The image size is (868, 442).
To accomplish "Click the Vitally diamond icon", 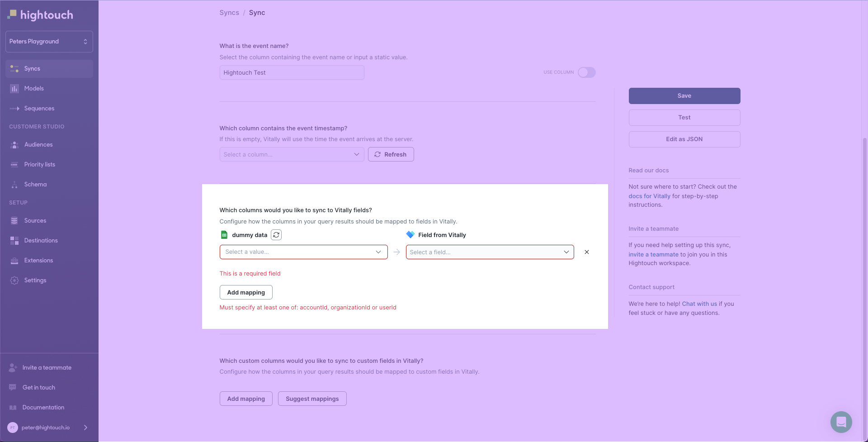I will click(410, 235).
